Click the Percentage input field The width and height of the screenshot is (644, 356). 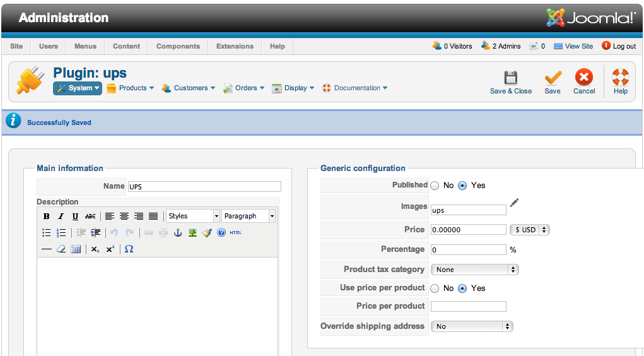coord(469,249)
